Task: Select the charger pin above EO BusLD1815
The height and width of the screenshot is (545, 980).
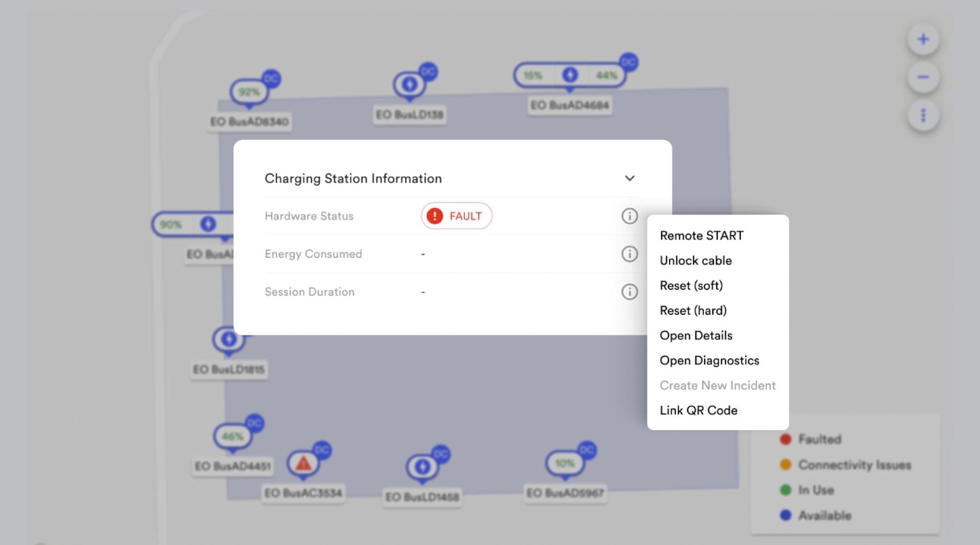Action: tap(229, 340)
